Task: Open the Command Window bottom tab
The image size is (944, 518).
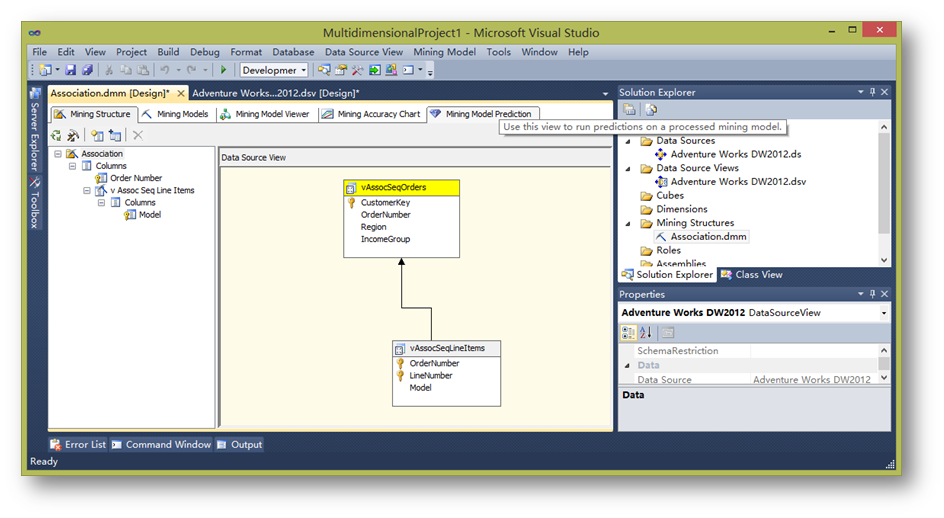Action: [x=161, y=445]
